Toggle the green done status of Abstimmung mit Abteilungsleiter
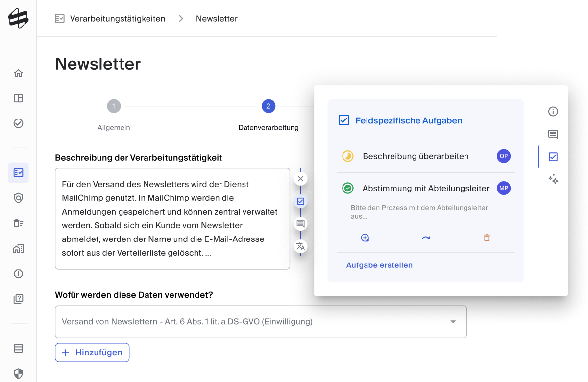588x382 pixels. (x=348, y=188)
